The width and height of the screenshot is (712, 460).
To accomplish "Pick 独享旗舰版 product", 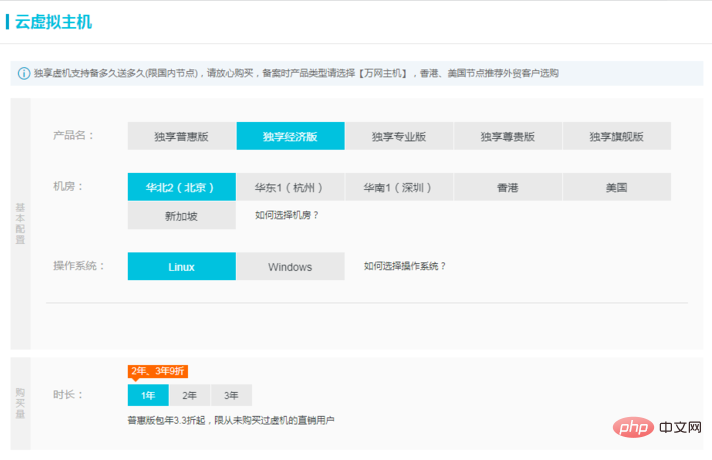I will click(x=616, y=136).
